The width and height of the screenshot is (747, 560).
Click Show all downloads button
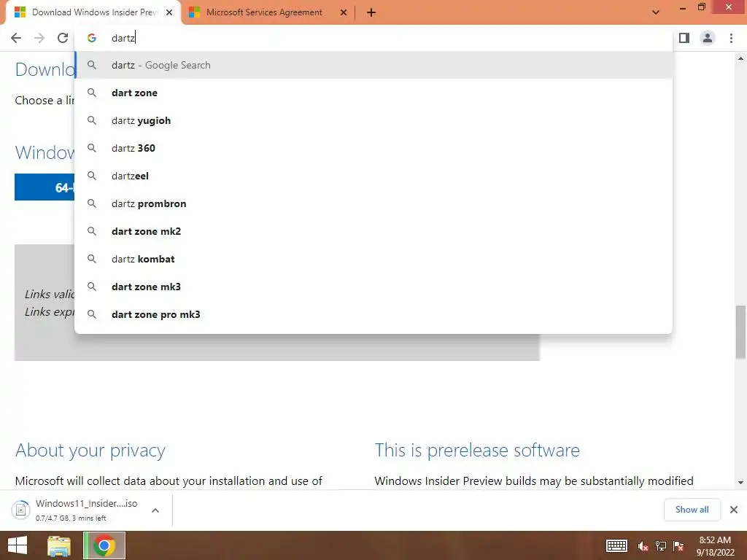click(x=692, y=510)
